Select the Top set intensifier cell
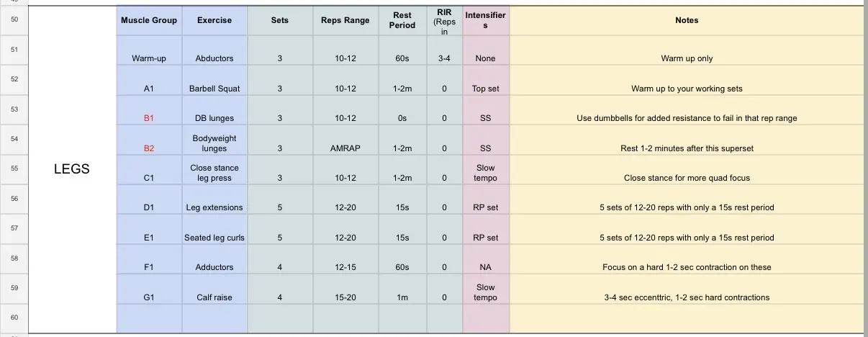Image resolution: width=868 pixels, height=337 pixels. pos(485,89)
